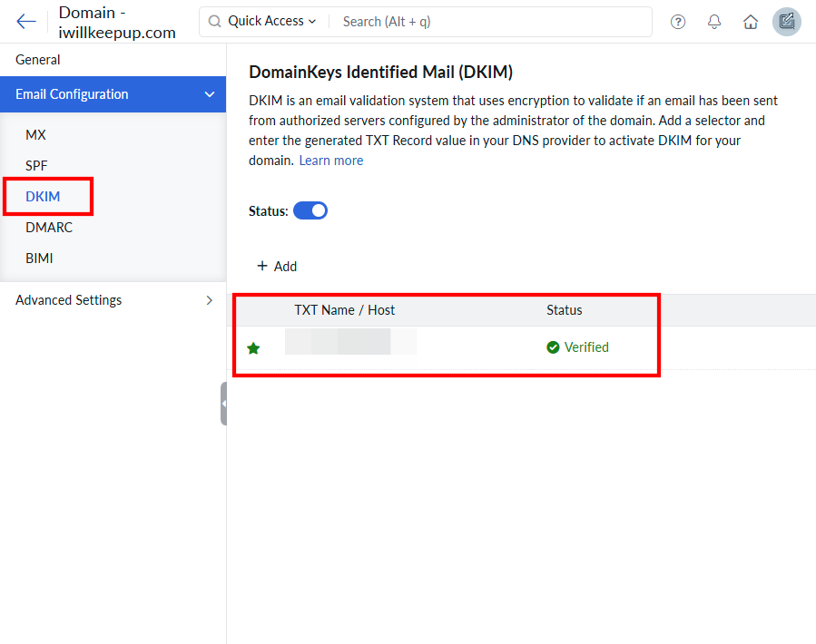Viewport: 816px width, 644px height.
Task: Collapse the Email Configuration section
Action: [210, 94]
